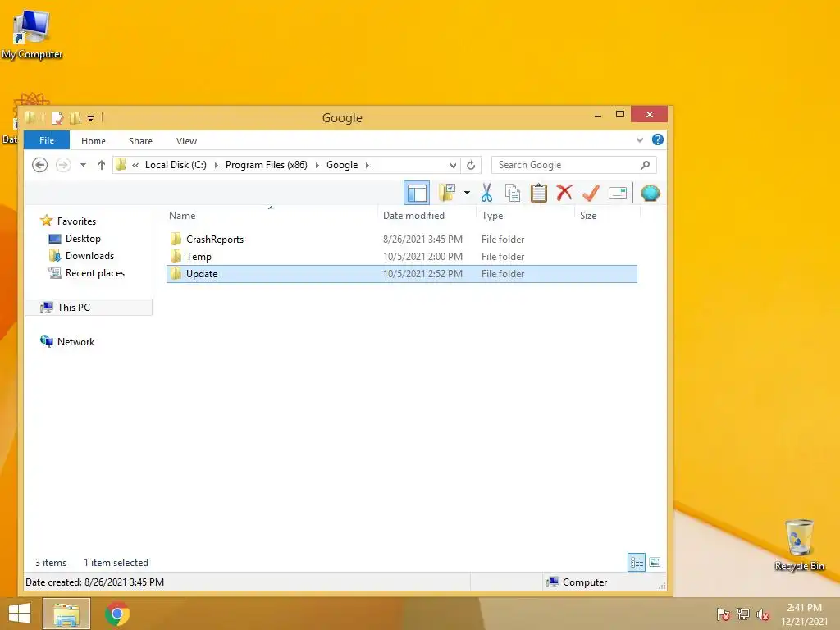
Task: Click Local Disk (C:) in breadcrumb
Action: click(176, 165)
